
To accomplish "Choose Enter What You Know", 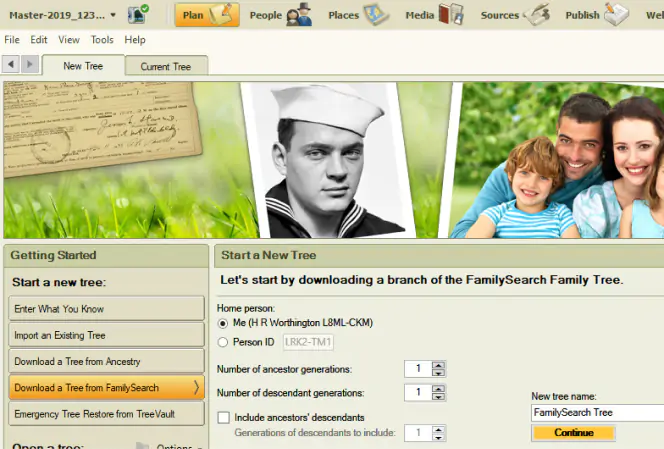I will (x=106, y=309).
